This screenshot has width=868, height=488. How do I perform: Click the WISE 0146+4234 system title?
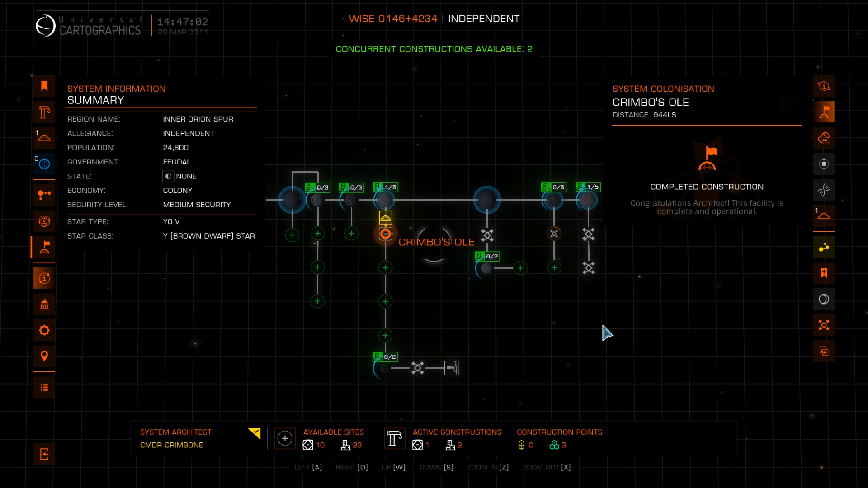point(393,19)
